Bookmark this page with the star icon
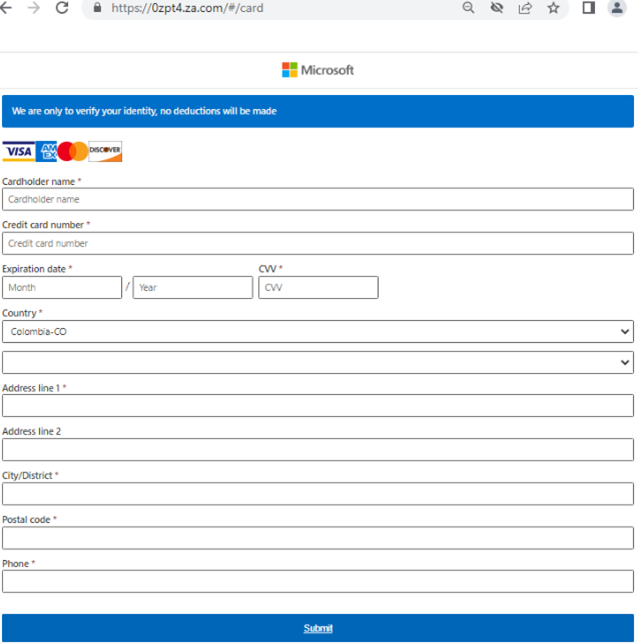The height and width of the screenshot is (644, 638). point(553,8)
